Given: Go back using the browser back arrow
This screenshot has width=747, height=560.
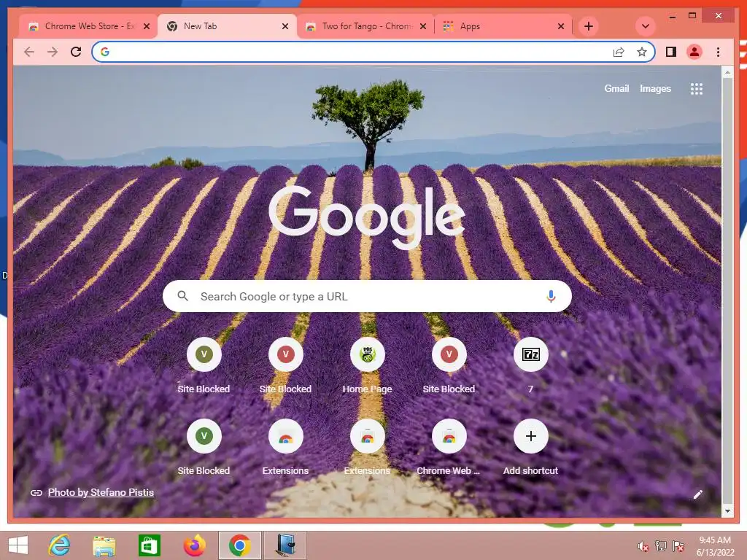Looking at the screenshot, I should [29, 52].
